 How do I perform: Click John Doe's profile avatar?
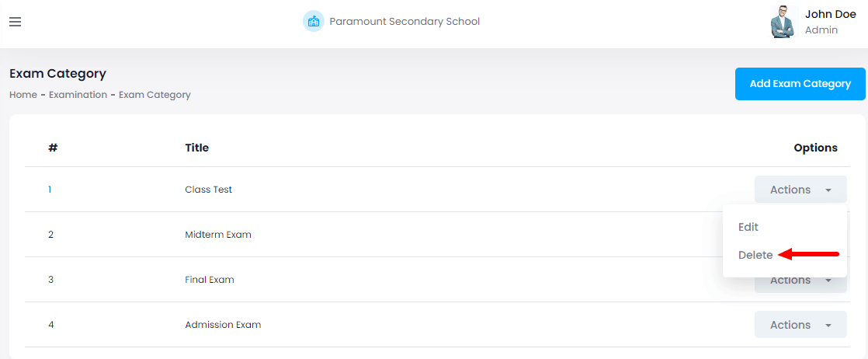[x=783, y=22]
